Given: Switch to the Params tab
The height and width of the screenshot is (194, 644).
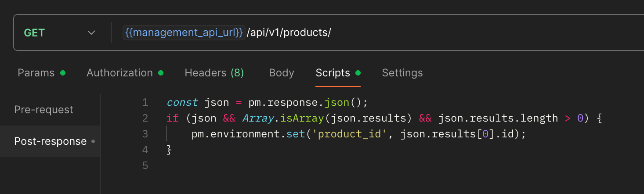Looking at the screenshot, I should tap(36, 73).
